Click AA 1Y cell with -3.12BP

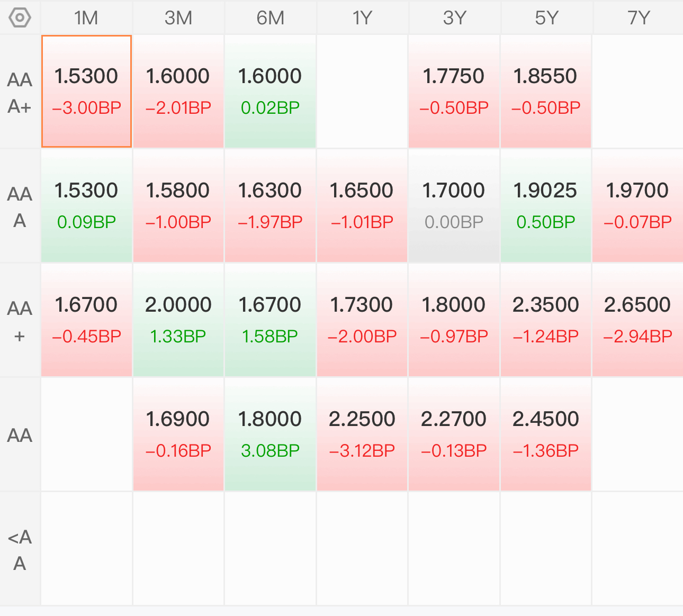[x=362, y=434]
